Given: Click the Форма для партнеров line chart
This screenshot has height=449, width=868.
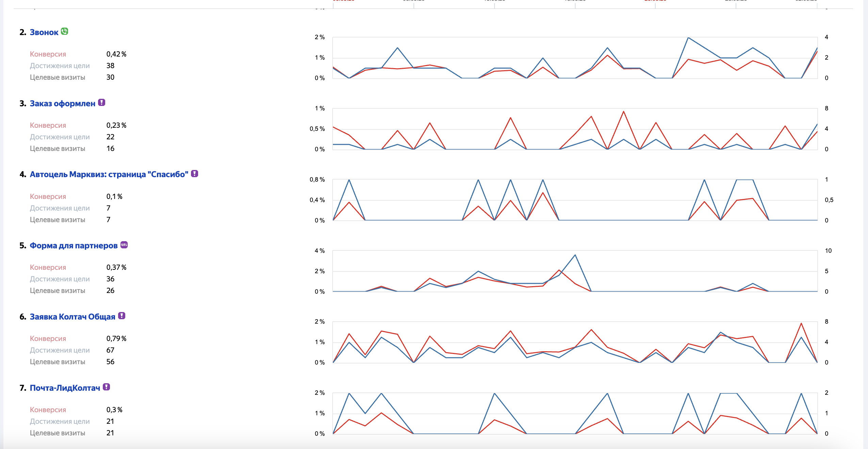Looking at the screenshot, I should 575,271.
